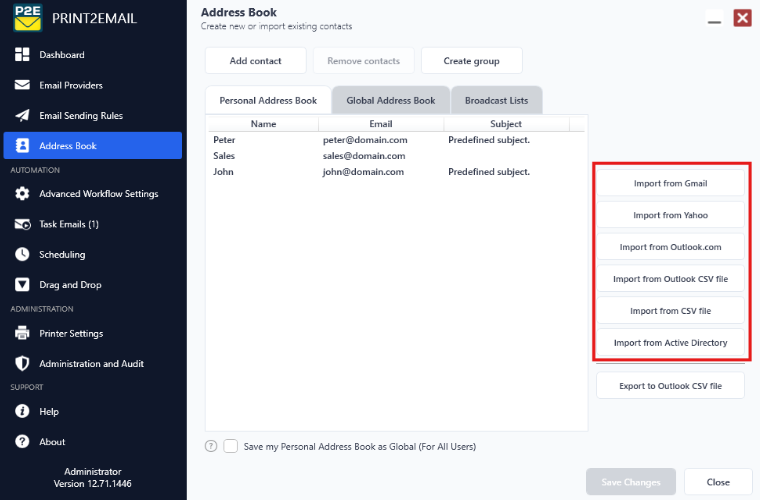Open the Dashboard grid icon
The image size is (760, 500).
tap(22, 54)
